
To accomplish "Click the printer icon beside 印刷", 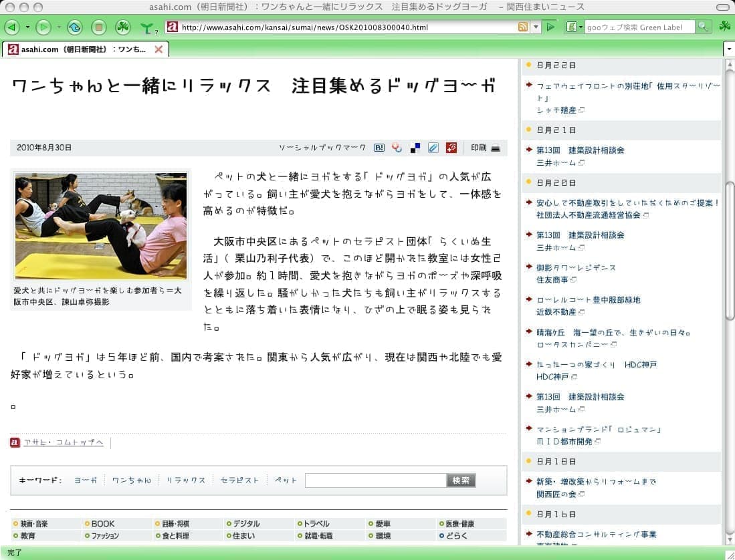I will pyautogui.click(x=496, y=148).
